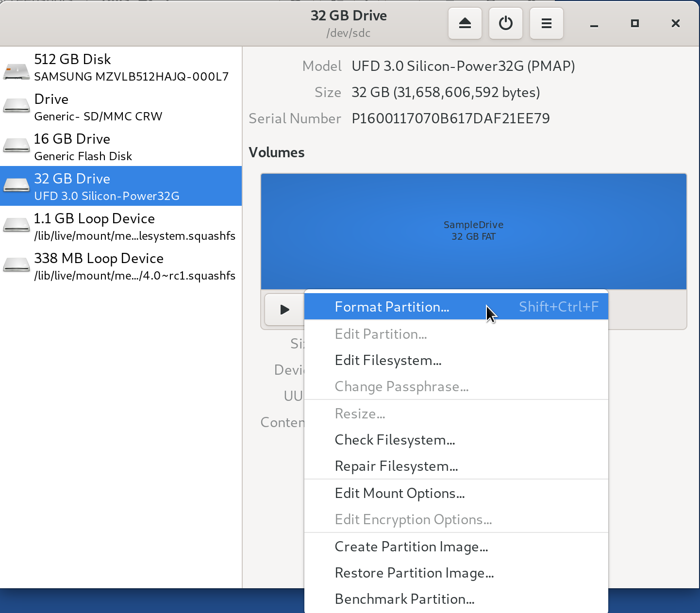The width and height of the screenshot is (700, 613).
Task: Select the SampleDrive 32 GB FAT volume
Action: (x=473, y=231)
